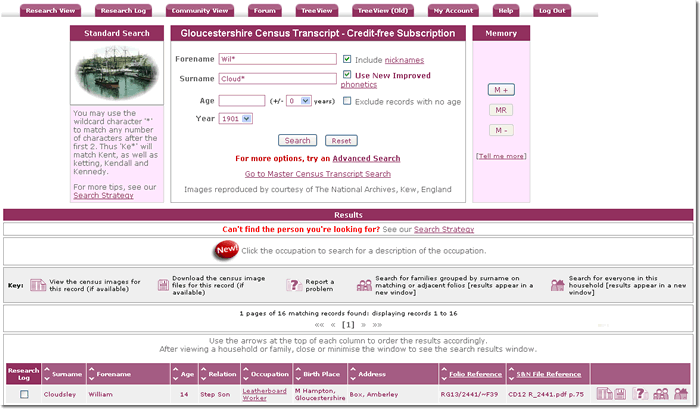The height and width of the screenshot is (409, 700).
Task: Go to next results page arrow
Action: pyautogui.click(x=363, y=325)
